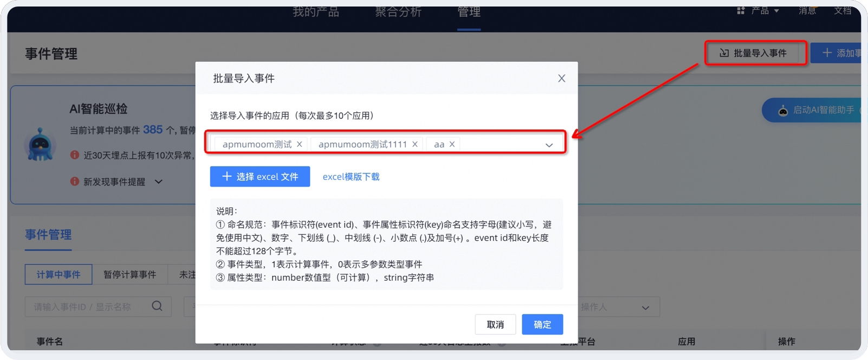Click 取消 to cancel import
The image size is (868, 360).
tap(495, 324)
